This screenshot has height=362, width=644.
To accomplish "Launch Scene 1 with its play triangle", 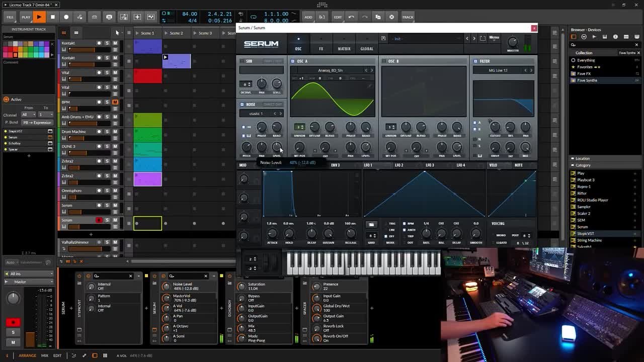I will point(137,33).
